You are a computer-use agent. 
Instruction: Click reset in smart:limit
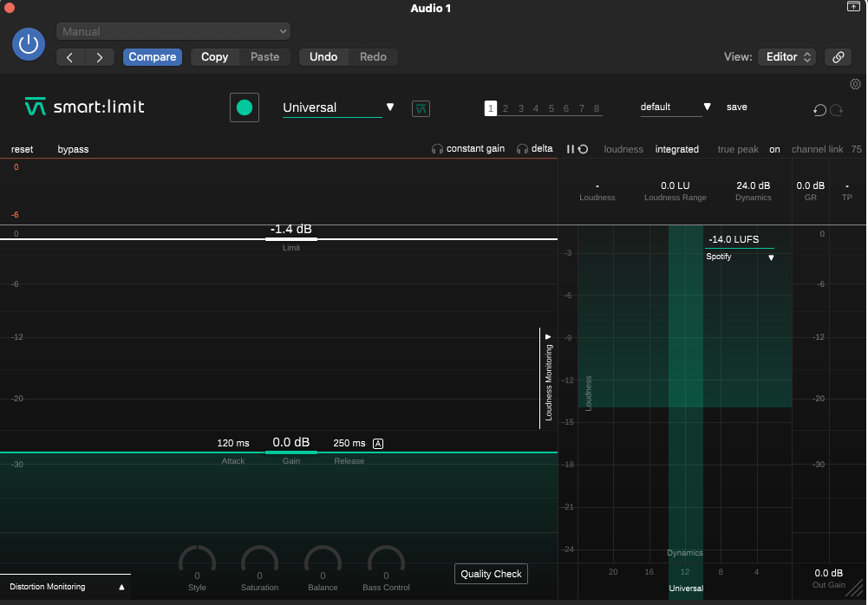[23, 149]
